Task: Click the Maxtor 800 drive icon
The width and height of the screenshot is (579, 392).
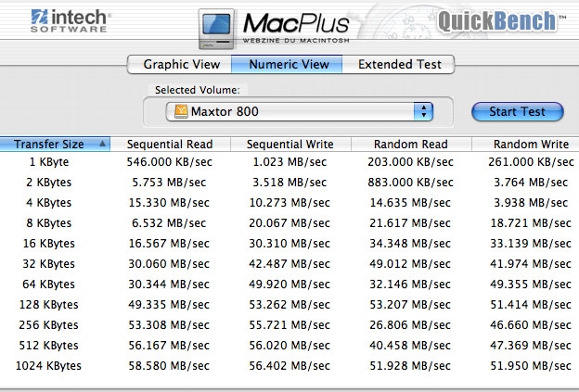Action: click(181, 111)
